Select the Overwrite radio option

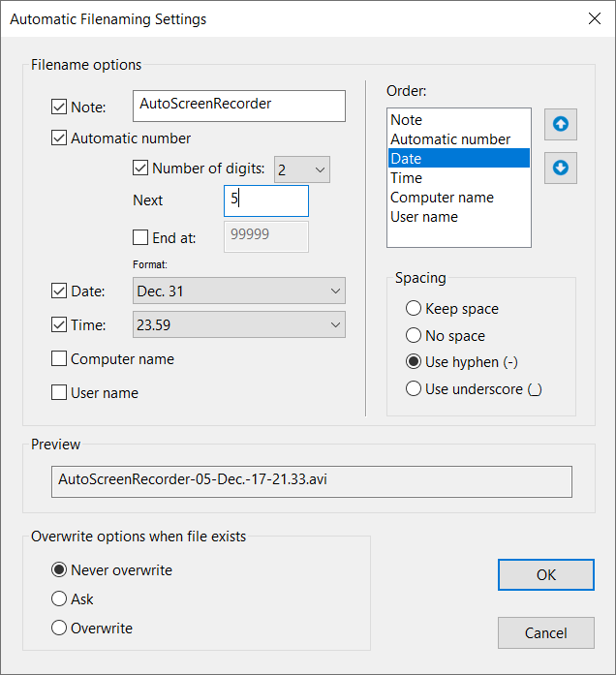point(60,629)
